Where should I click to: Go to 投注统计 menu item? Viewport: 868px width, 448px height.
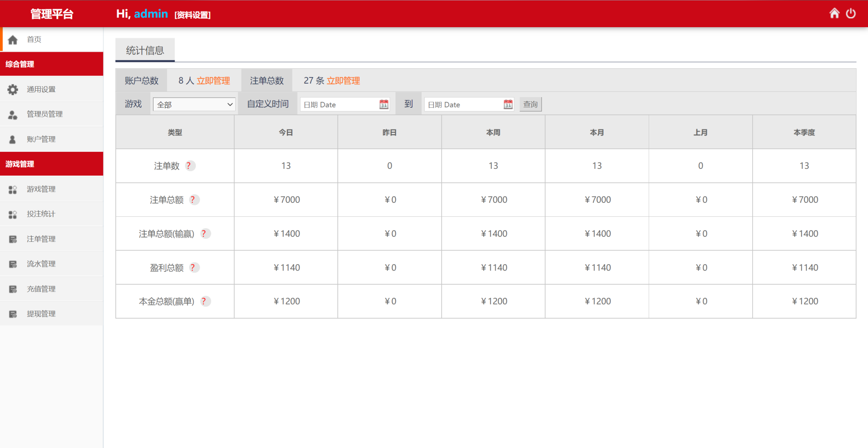(x=41, y=214)
